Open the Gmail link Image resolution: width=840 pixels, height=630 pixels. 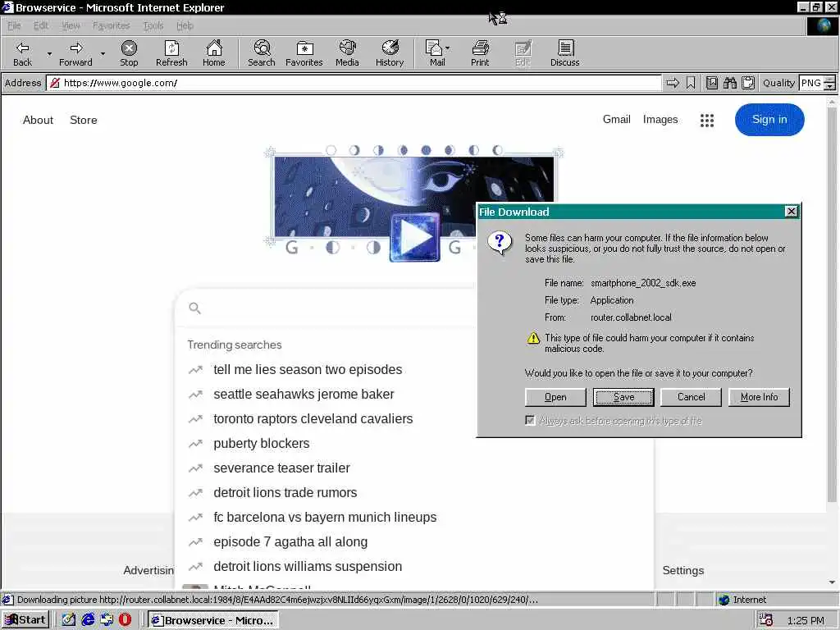point(617,120)
